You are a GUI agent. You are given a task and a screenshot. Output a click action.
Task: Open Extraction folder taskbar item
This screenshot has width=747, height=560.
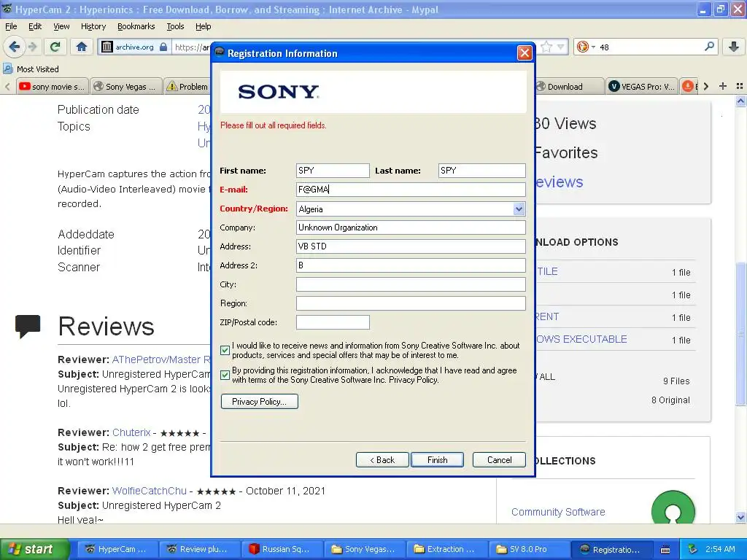446,549
